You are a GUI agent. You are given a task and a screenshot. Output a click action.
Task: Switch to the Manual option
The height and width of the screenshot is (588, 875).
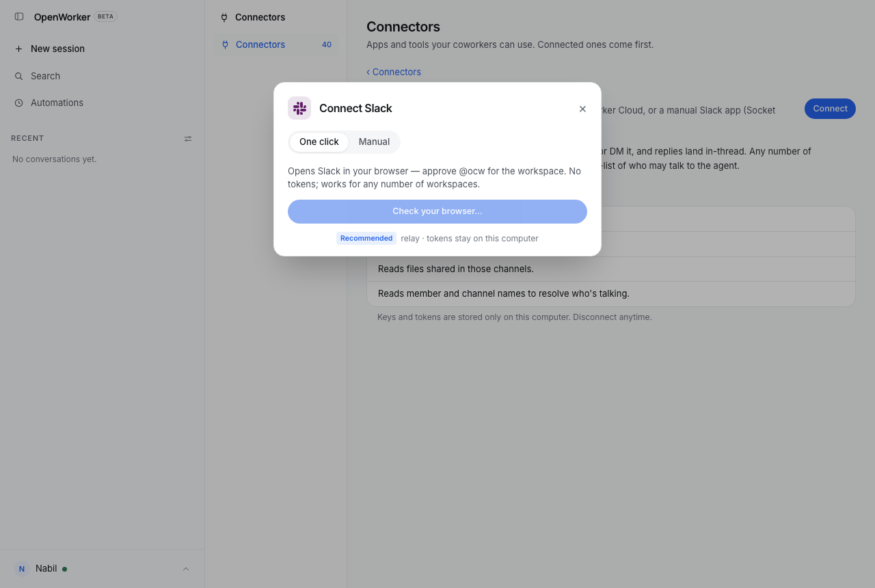tap(374, 142)
